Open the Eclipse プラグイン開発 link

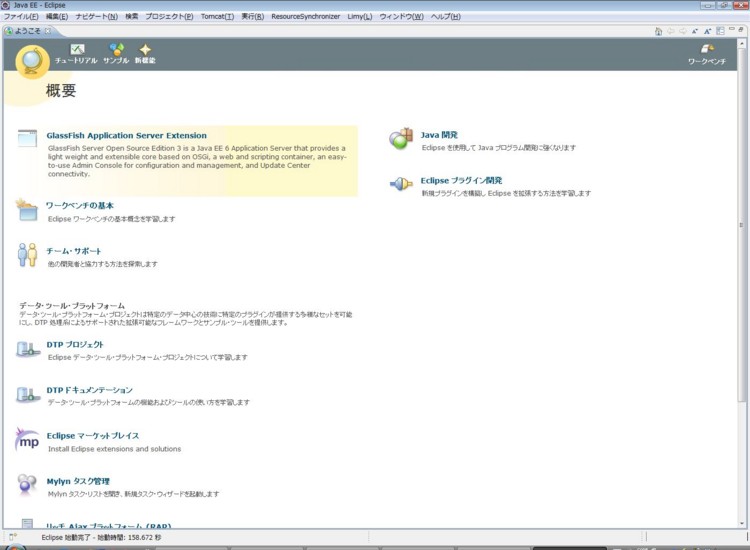click(462, 180)
